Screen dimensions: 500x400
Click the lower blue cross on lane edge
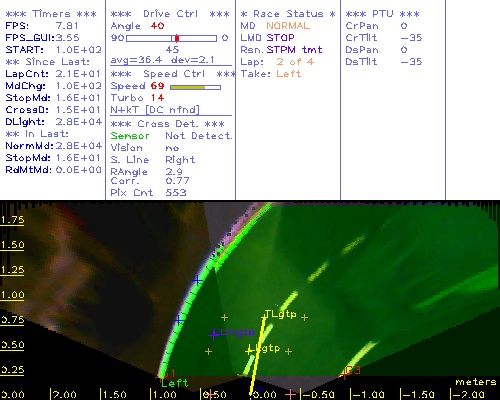point(179,321)
